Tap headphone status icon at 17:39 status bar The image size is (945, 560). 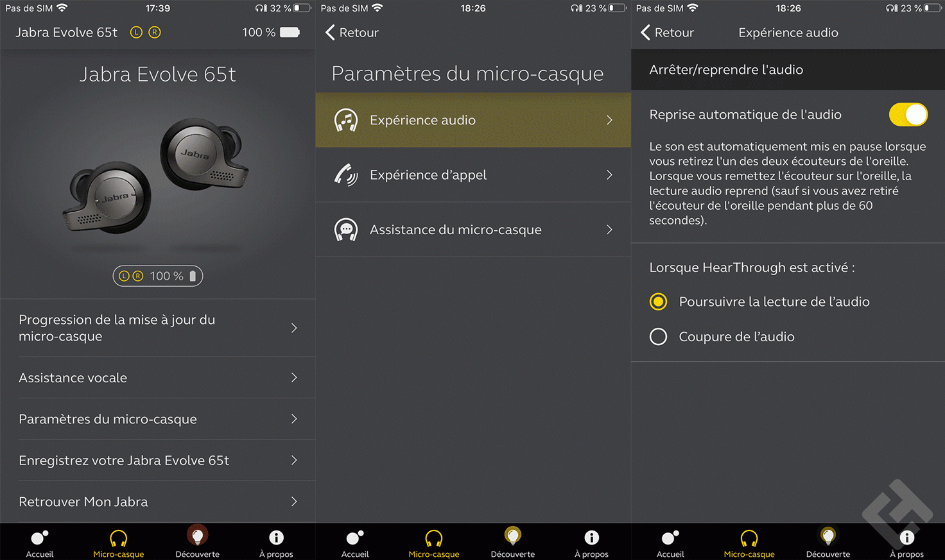click(261, 8)
